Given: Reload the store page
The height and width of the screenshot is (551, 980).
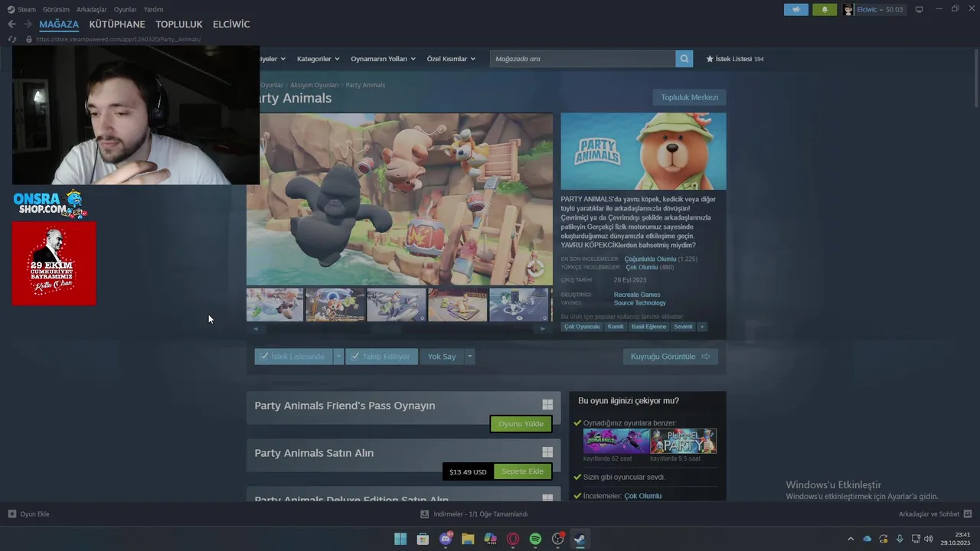Looking at the screenshot, I should pyautogui.click(x=11, y=39).
